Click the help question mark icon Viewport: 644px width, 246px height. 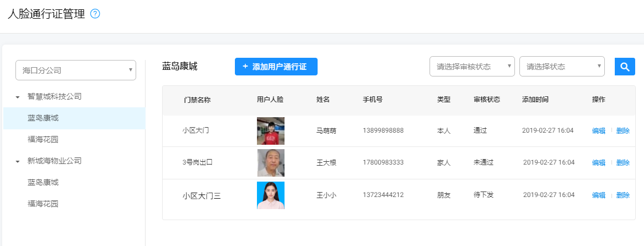[x=95, y=14]
